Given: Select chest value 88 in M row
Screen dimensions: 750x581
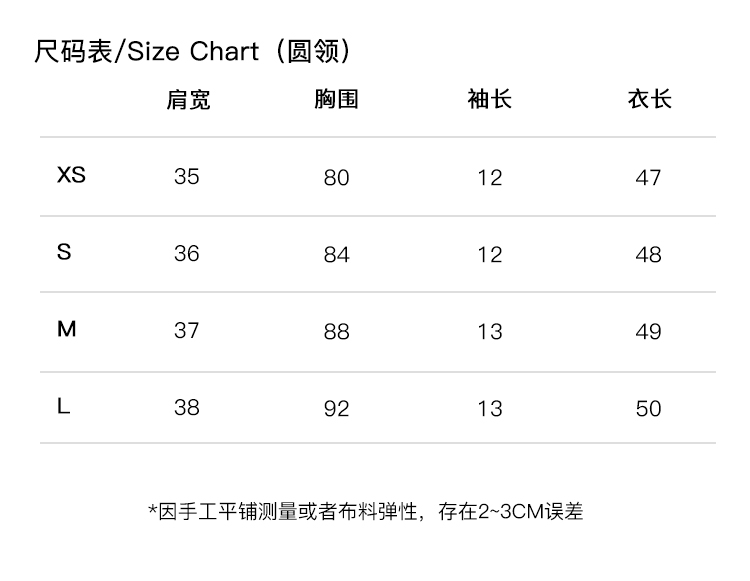Looking at the screenshot, I should pos(337,331).
